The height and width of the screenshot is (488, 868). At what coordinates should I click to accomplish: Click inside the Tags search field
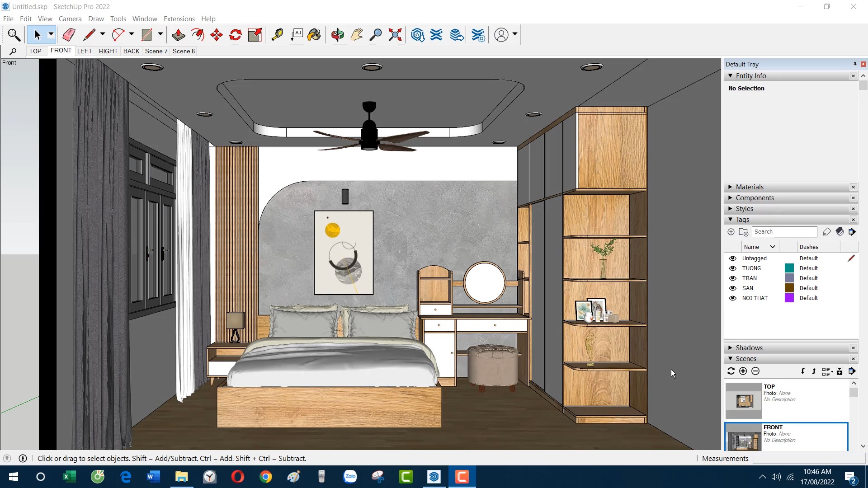[785, 231]
